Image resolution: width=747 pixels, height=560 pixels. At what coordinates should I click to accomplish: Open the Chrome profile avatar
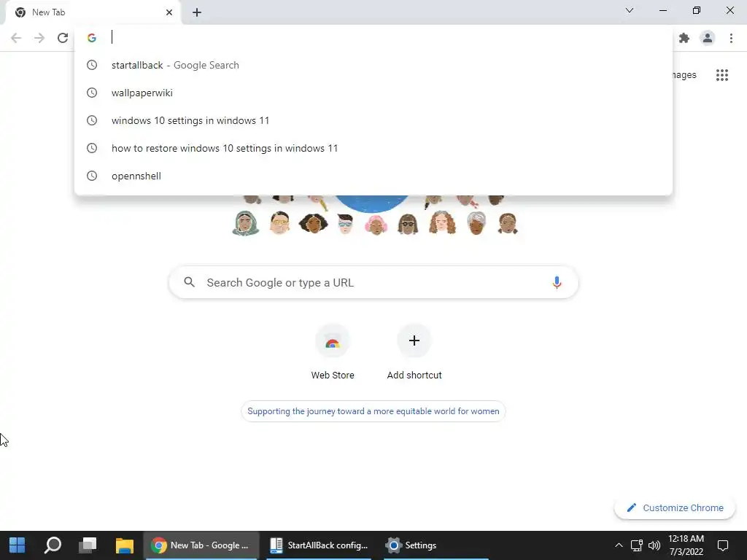708,38
